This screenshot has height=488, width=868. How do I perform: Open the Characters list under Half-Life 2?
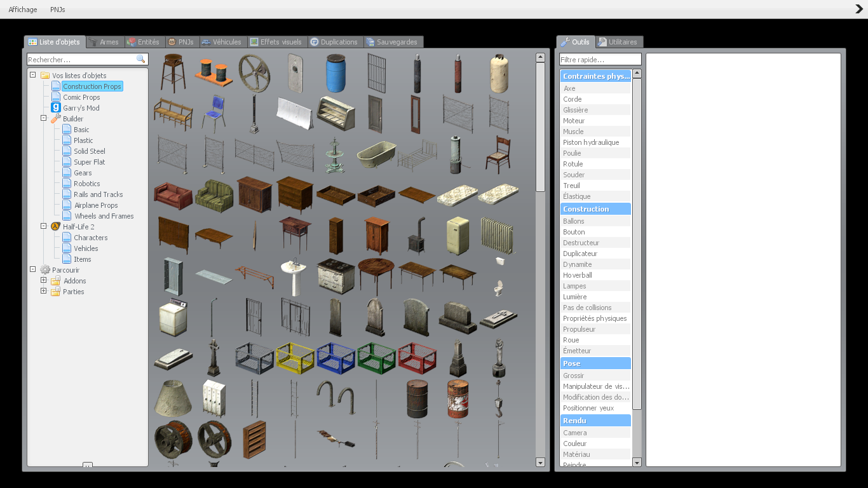coord(90,238)
